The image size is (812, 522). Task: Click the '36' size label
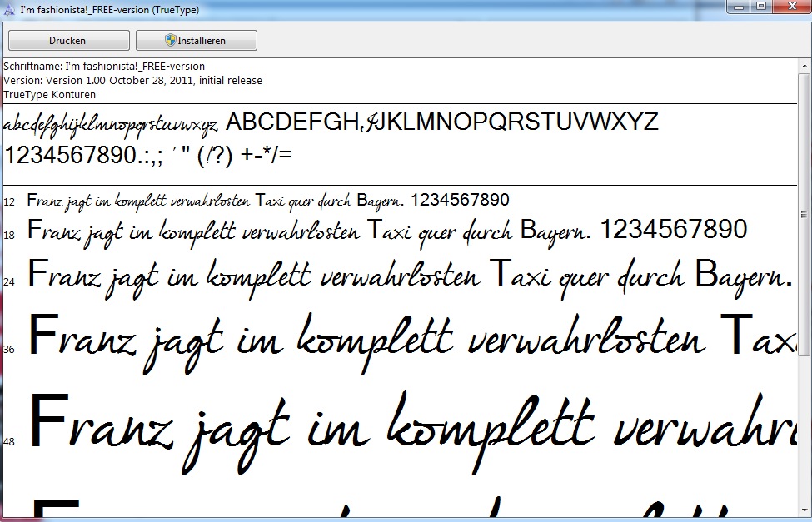(x=9, y=349)
